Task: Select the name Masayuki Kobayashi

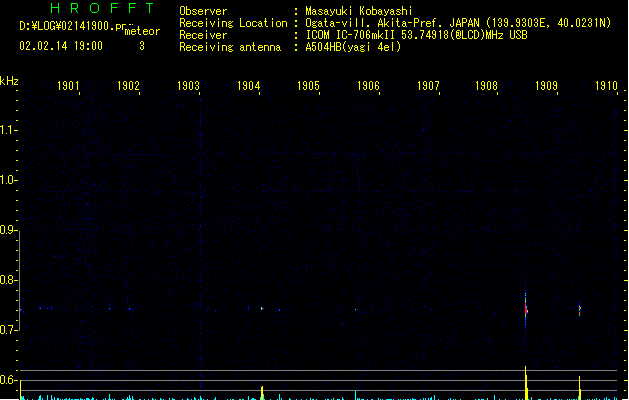Action: 359,11
